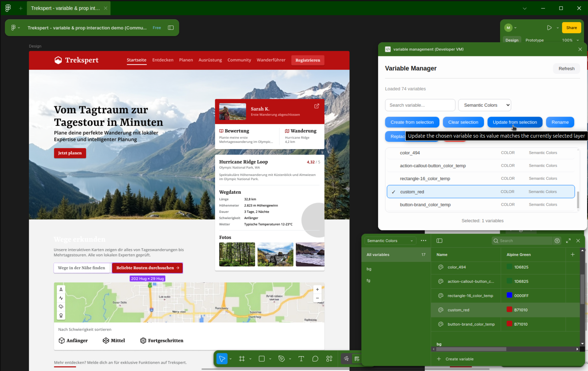This screenshot has width=588, height=371.
Task: Switch to Draw mode toggle in toolbar
Action: [x=346, y=358]
